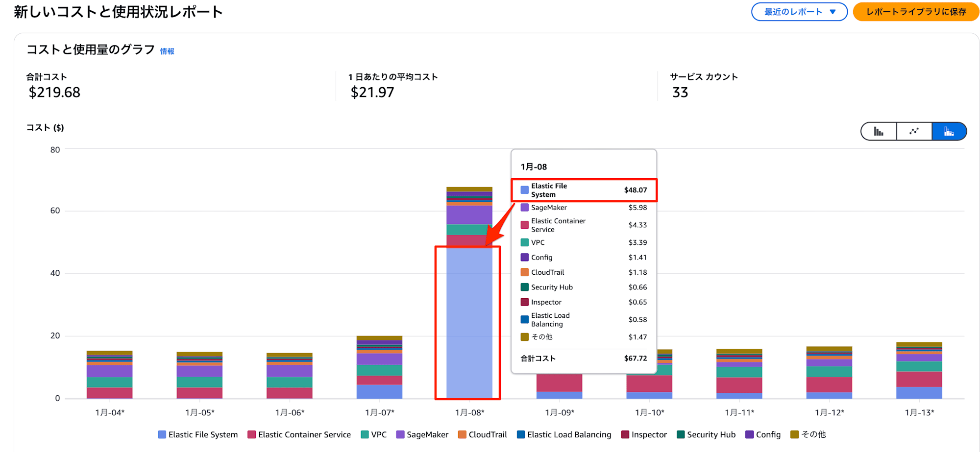This screenshot has width=980, height=452.
Task: Click Config $1.41 tooltip row
Action: [584, 258]
